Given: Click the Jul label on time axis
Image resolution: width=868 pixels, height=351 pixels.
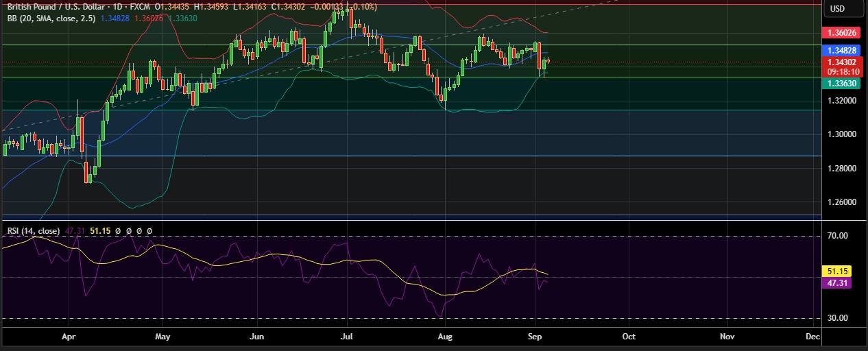Looking at the screenshot, I should [x=347, y=337].
